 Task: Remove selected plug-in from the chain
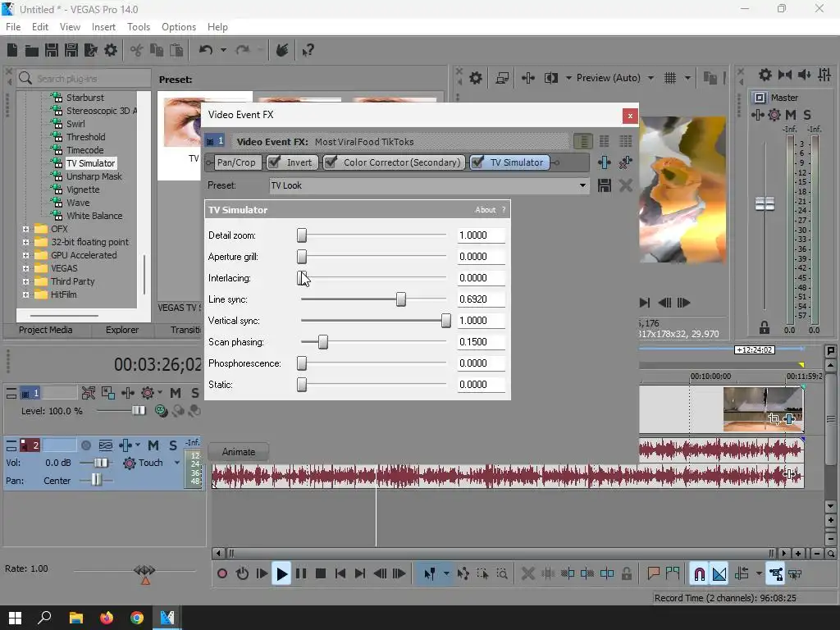coord(625,162)
